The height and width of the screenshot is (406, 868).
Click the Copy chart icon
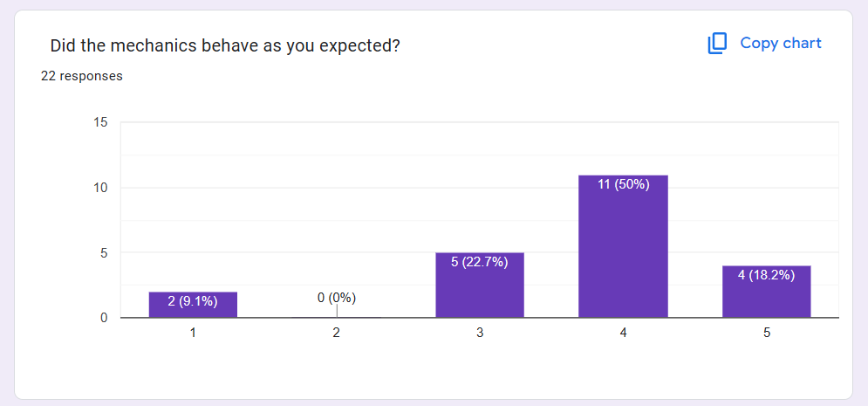[717, 43]
